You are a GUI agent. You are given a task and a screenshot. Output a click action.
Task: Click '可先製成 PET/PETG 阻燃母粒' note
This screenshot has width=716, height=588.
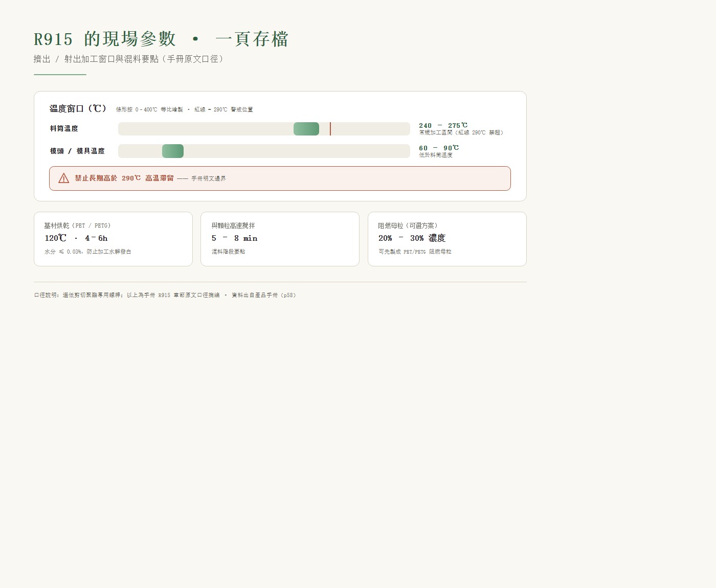tap(415, 252)
